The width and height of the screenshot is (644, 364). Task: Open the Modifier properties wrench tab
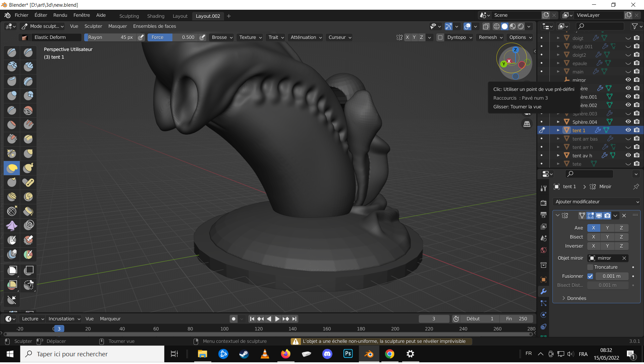click(543, 292)
